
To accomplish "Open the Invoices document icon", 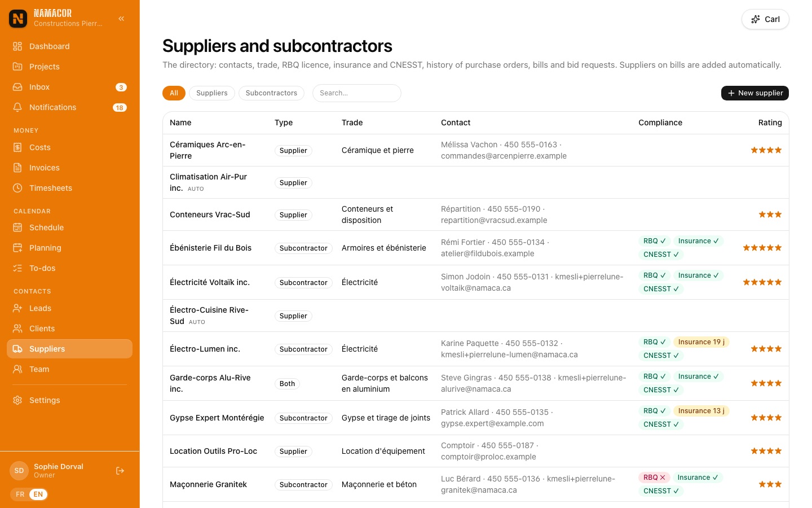I will tap(17, 168).
